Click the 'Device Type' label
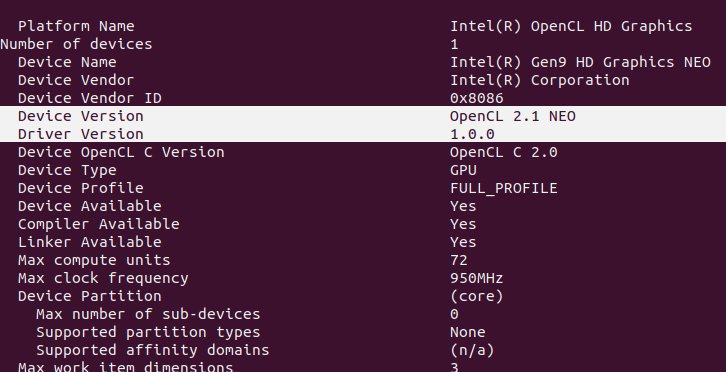The image size is (726, 372). 67,170
